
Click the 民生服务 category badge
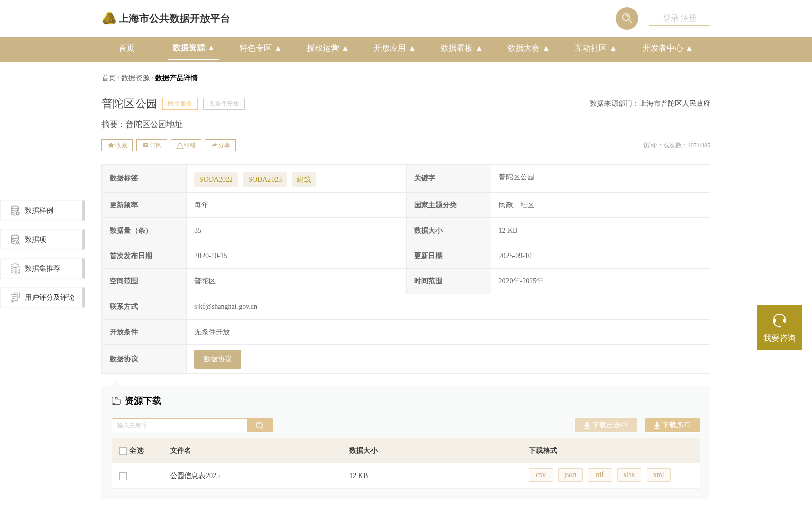(x=180, y=104)
